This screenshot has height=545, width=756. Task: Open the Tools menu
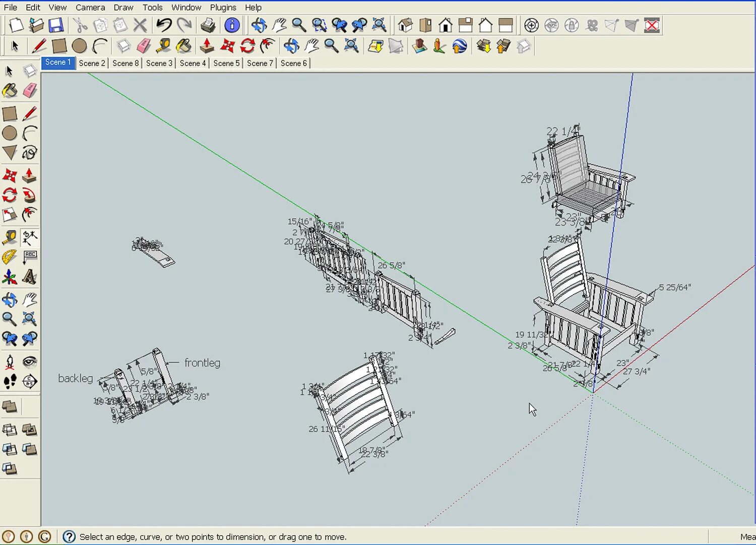click(x=152, y=8)
